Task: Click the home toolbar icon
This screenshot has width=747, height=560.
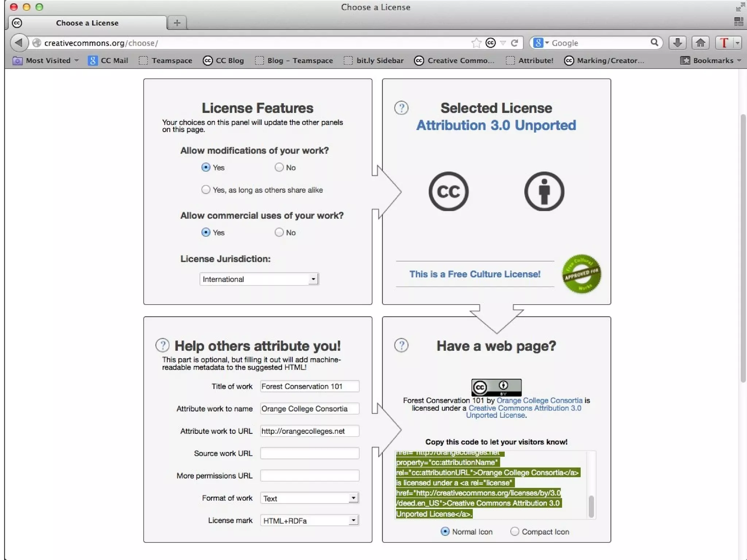Action: tap(700, 43)
